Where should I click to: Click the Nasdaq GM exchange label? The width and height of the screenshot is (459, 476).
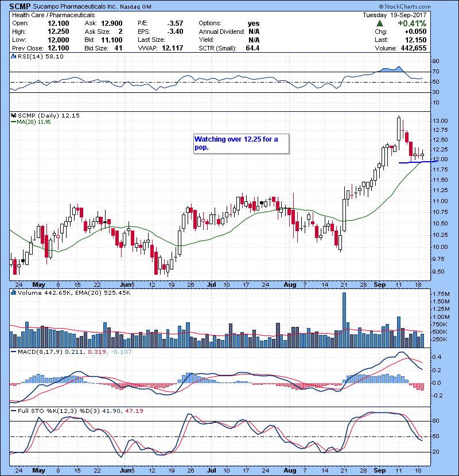(135, 7)
